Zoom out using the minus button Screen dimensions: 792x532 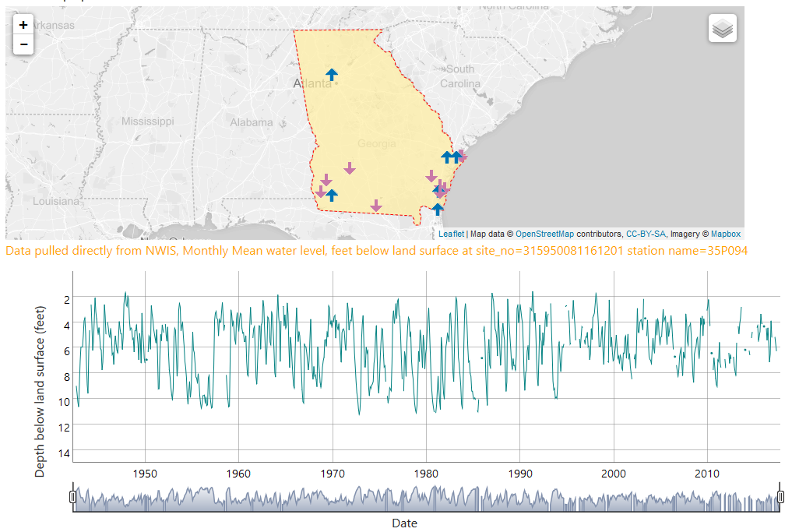pos(23,44)
